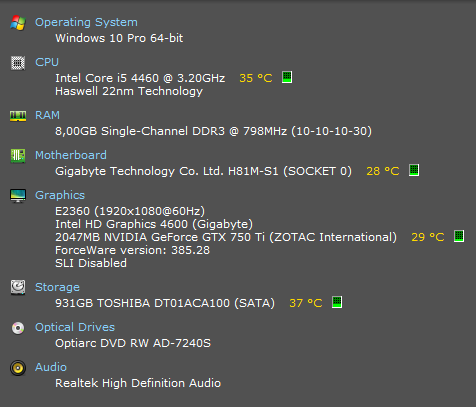Open the Operating System section link

point(86,22)
